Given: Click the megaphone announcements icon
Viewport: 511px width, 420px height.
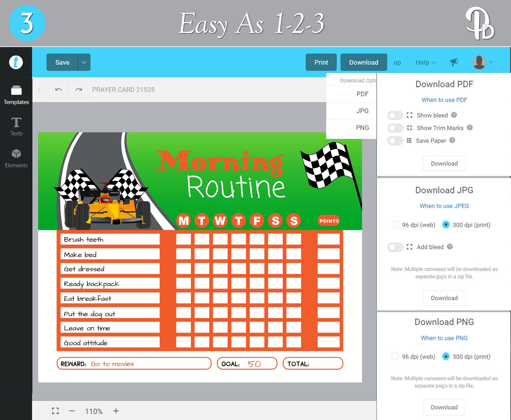Looking at the screenshot, I should click(x=454, y=62).
